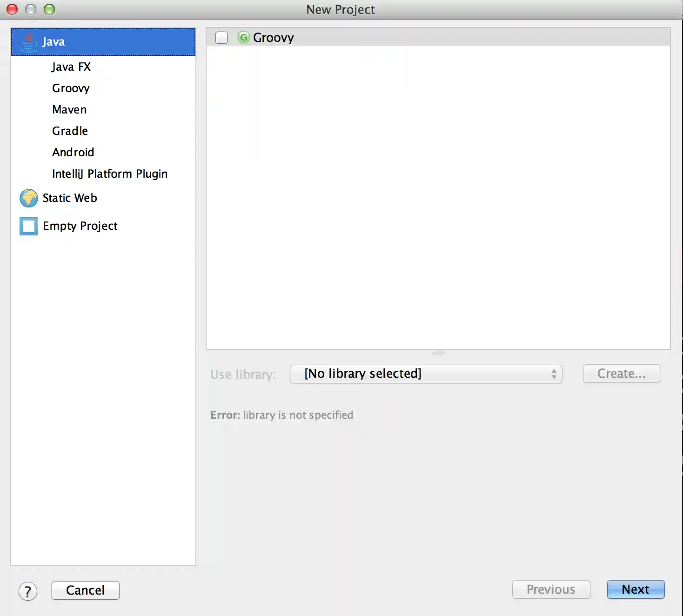Go back with the Previous button

click(x=551, y=589)
